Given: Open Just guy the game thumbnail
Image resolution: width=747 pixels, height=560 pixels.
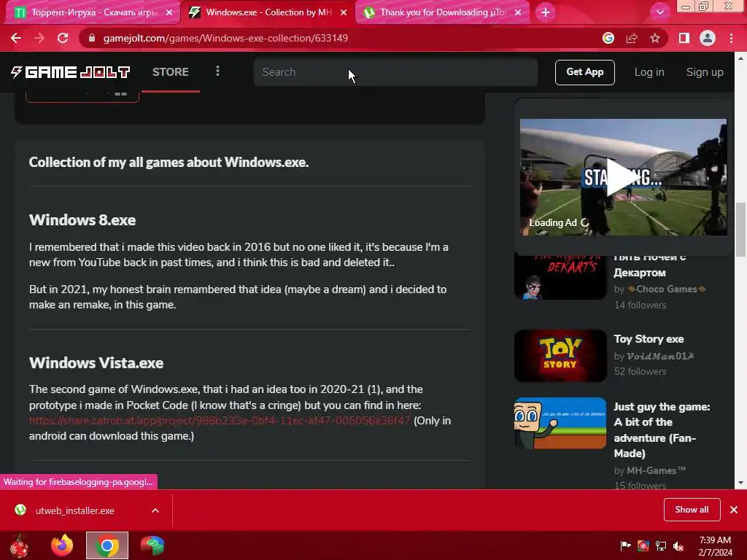Looking at the screenshot, I should click(560, 424).
